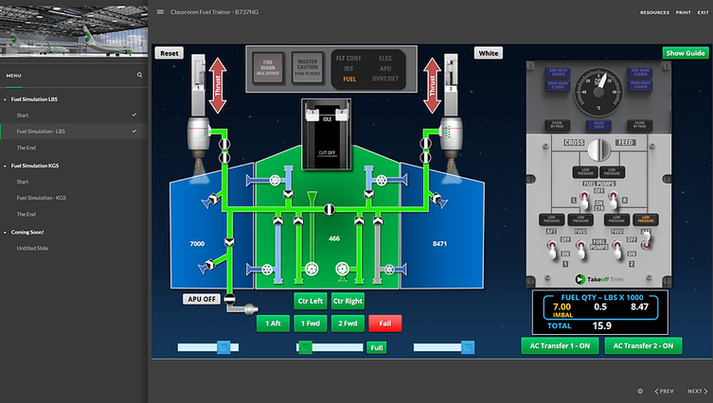Click the left engine graphic

[199, 138]
